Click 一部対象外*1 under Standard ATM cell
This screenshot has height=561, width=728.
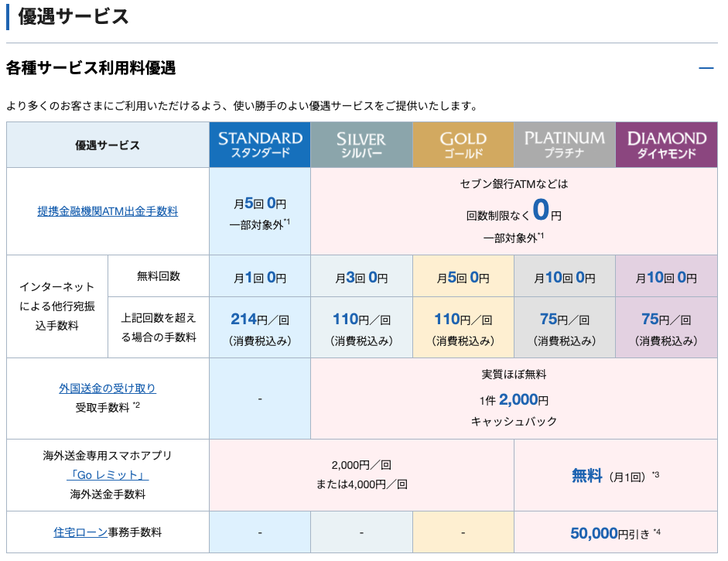[260, 224]
